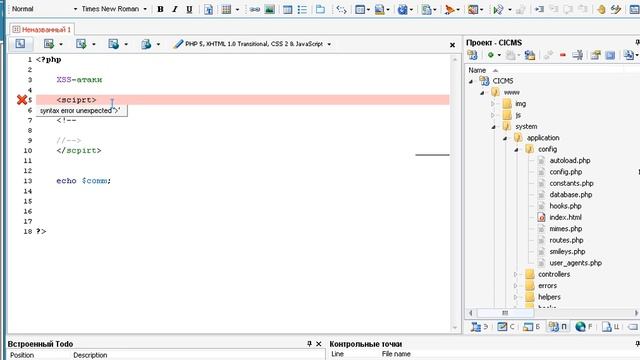Expand the img folder
The height and width of the screenshot is (360, 640).
click(493, 104)
